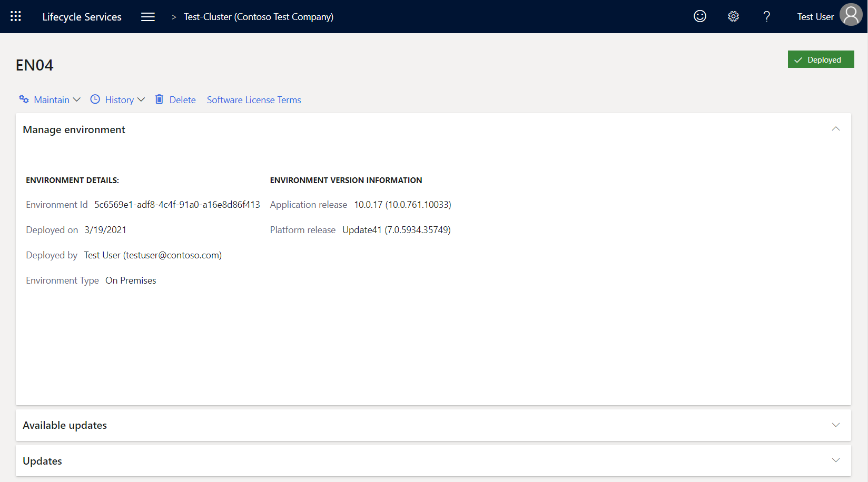Image resolution: width=868 pixels, height=482 pixels.
Task: Expand the Updates section chevron
Action: coord(835,460)
